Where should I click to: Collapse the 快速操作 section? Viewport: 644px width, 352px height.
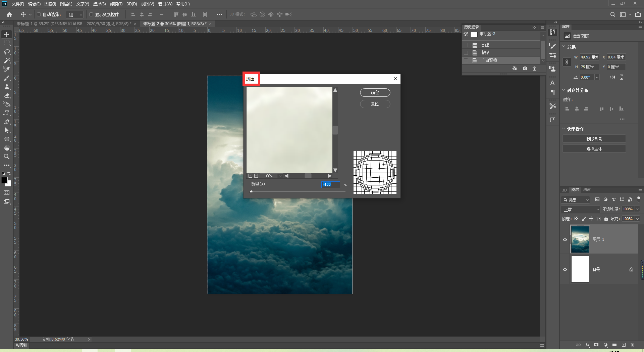pyautogui.click(x=564, y=129)
